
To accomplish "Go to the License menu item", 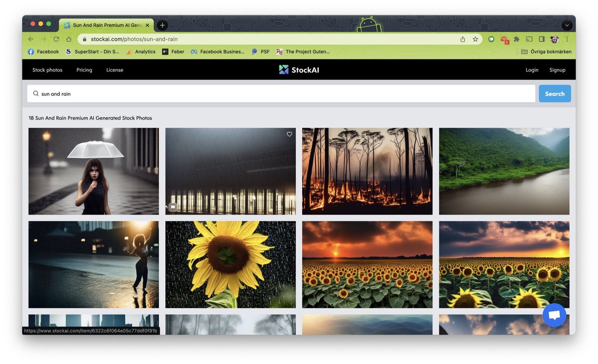I will (114, 70).
